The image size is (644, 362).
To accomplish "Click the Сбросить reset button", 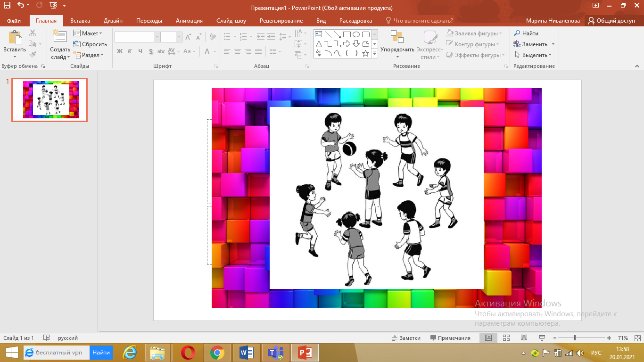I will [x=90, y=44].
